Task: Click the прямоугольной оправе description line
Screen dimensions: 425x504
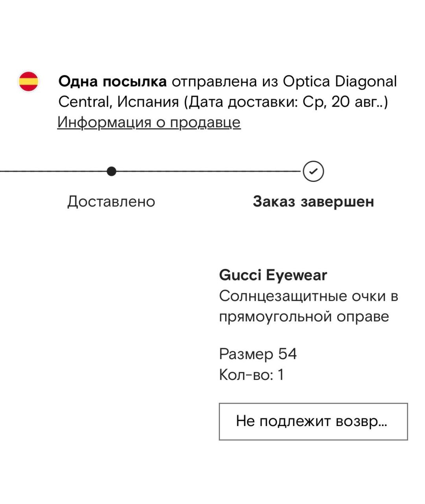Action: click(x=304, y=316)
